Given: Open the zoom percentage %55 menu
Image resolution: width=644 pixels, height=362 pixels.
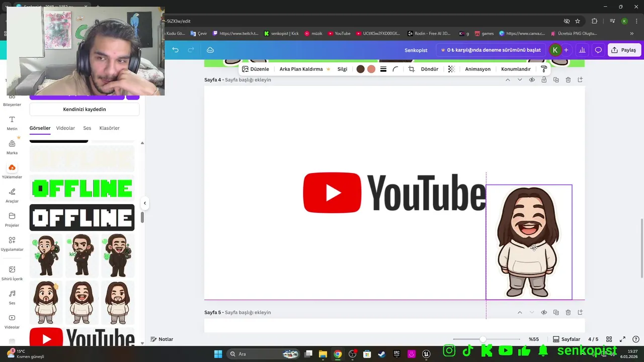Looking at the screenshot, I should [534, 339].
